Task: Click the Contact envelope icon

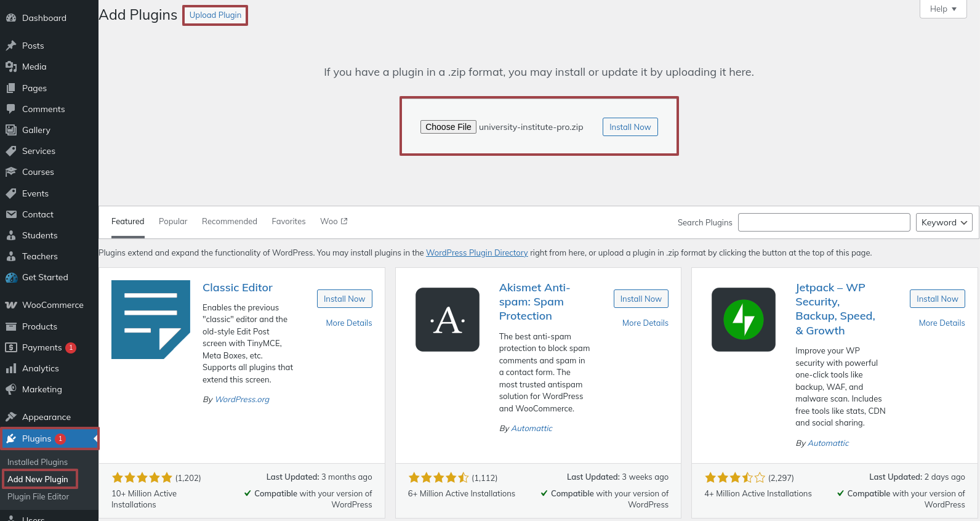Action: 11,214
